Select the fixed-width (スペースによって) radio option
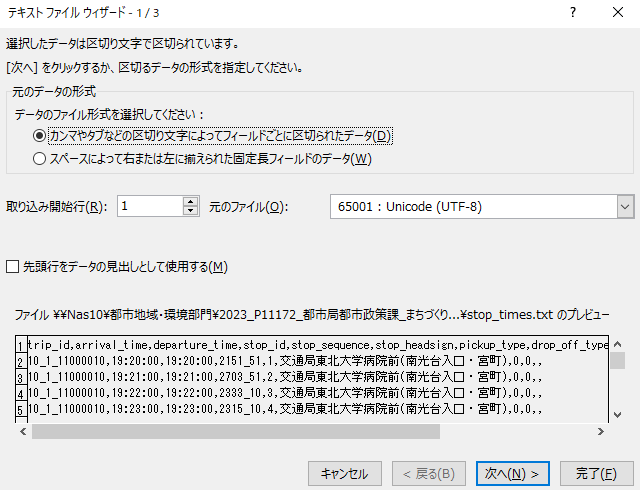This screenshot has height=490, width=640. (x=40, y=158)
